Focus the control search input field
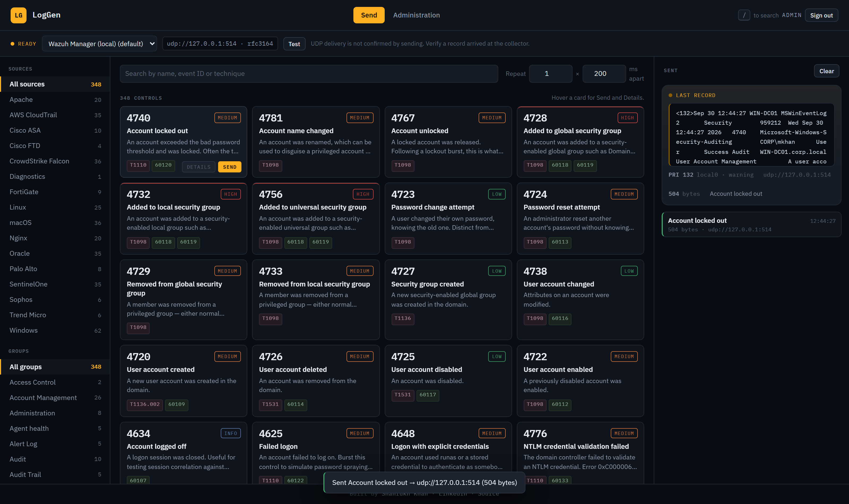Viewport: 849px width, 504px height. 308,74
